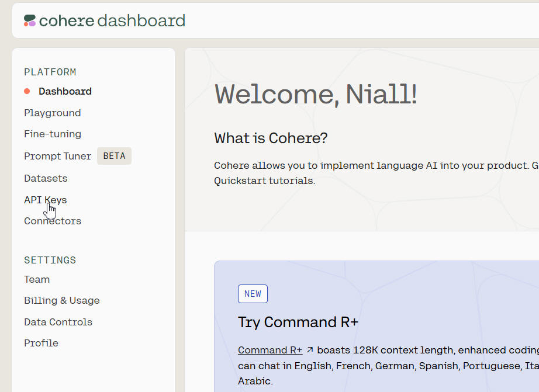539x392 pixels.
Task: Click the external arrow icon after Command R+
Action: click(x=310, y=350)
